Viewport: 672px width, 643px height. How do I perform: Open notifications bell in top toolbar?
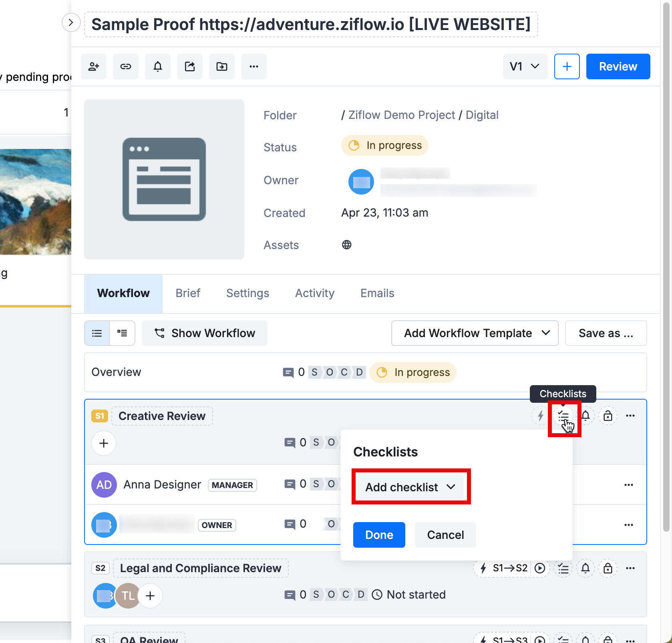point(158,66)
